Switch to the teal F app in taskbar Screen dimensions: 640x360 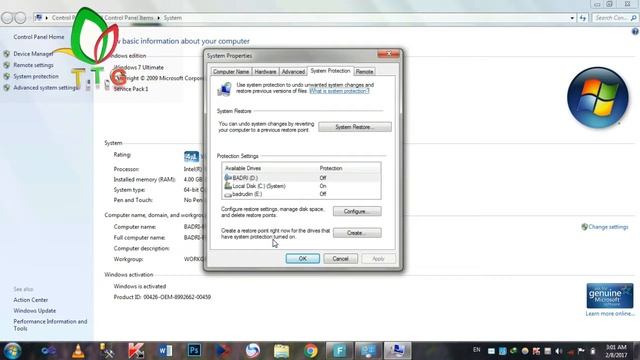(340, 351)
